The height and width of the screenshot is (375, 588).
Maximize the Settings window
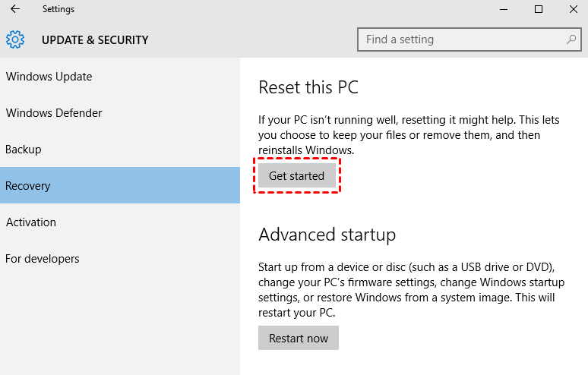point(539,9)
